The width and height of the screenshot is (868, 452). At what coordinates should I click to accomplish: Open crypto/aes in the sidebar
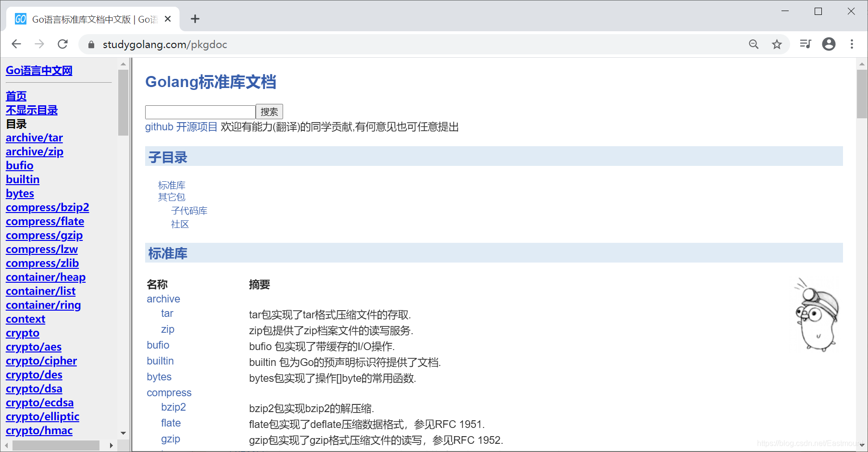(x=34, y=347)
